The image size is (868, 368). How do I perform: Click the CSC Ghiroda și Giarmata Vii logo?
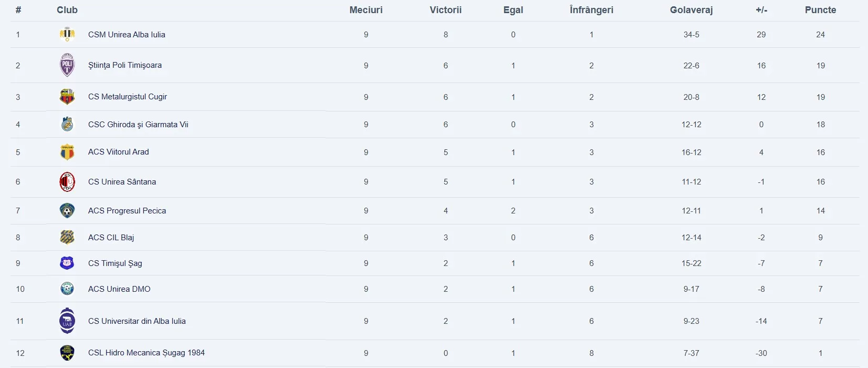tap(67, 125)
